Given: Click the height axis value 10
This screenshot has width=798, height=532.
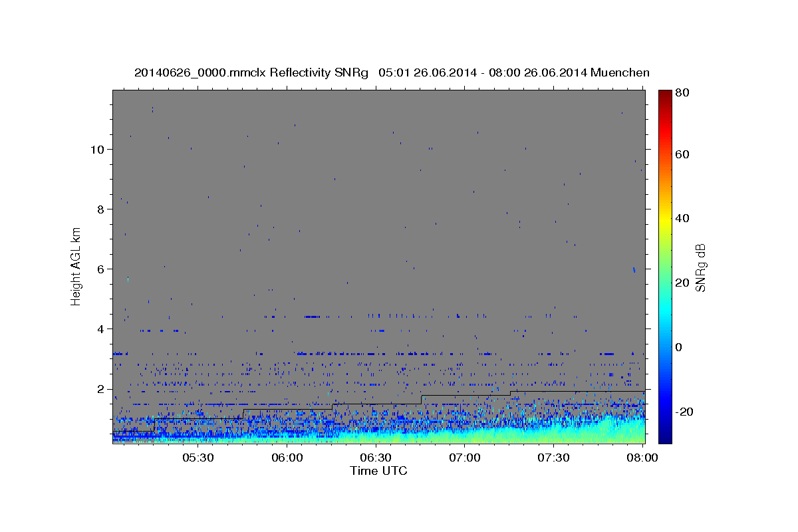Looking at the screenshot, I should [96, 149].
